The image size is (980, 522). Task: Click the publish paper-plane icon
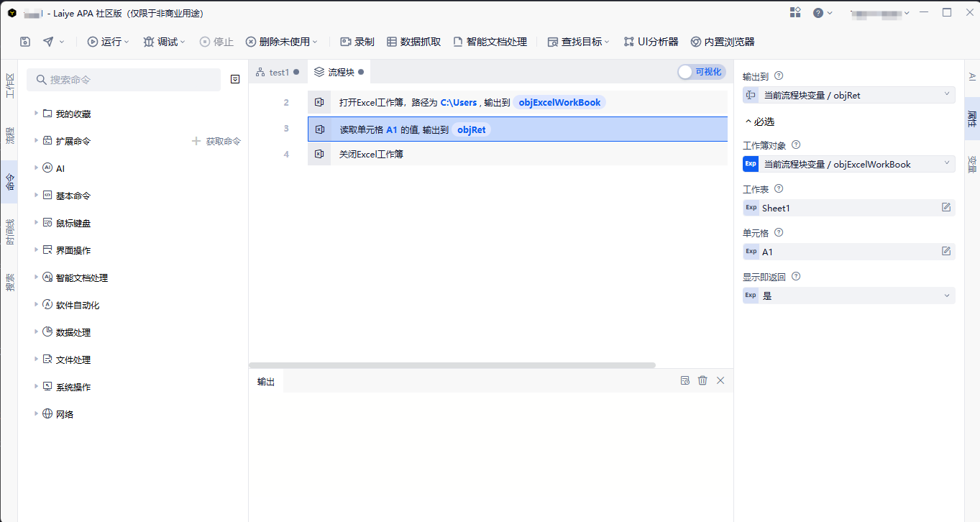pyautogui.click(x=48, y=42)
